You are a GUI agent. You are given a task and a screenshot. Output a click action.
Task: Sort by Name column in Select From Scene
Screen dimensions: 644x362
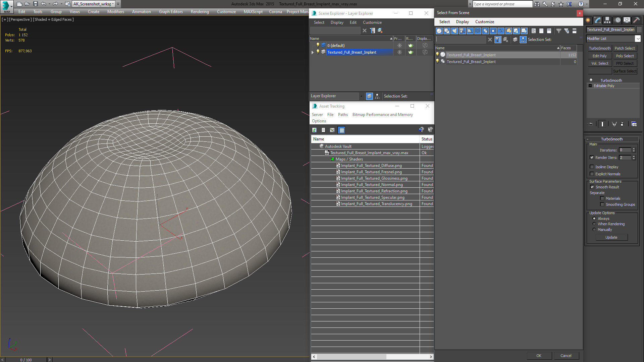pos(497,48)
